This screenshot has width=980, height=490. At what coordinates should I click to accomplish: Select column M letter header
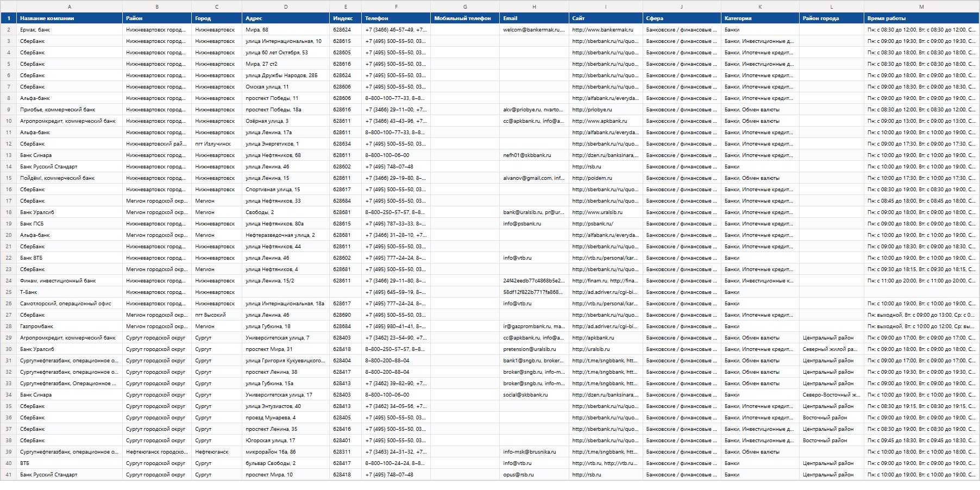pyautogui.click(x=921, y=7)
